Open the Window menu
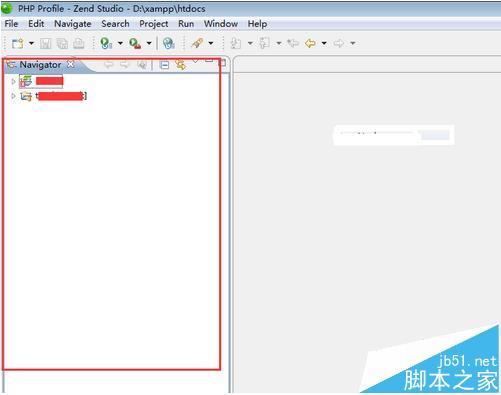501x395 pixels. (x=221, y=24)
